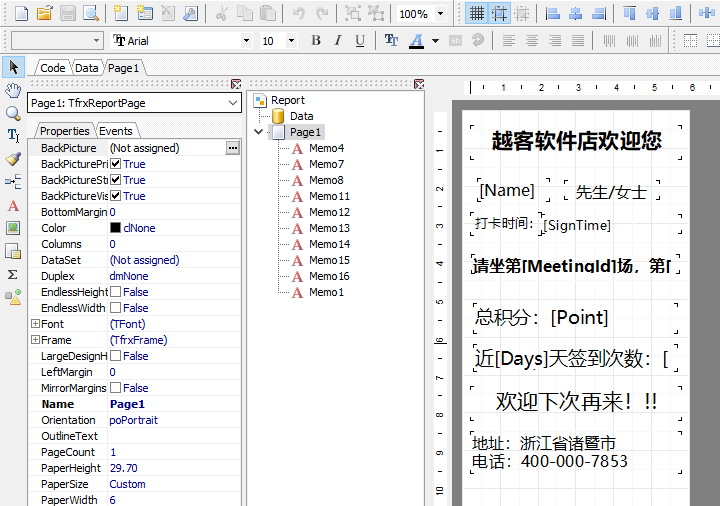Viewport: 720px width, 506px height.
Task: Insert a Picture object from left toolbar
Action: click(13, 228)
